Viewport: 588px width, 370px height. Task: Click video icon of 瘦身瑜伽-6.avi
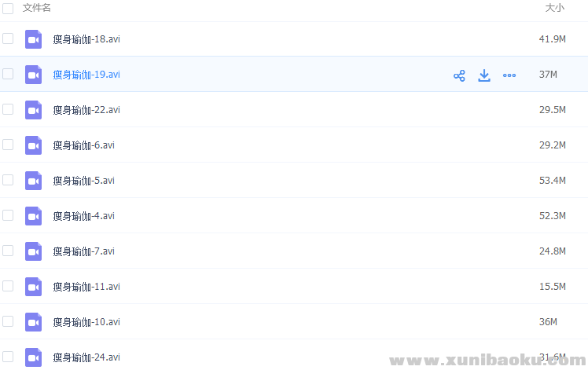(x=33, y=145)
